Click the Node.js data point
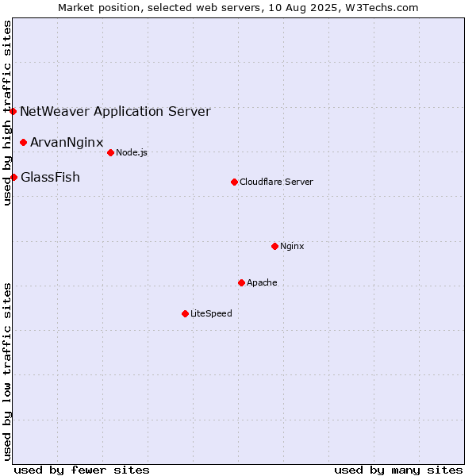Image resolution: width=476 pixels, height=476 pixels. coord(111,152)
